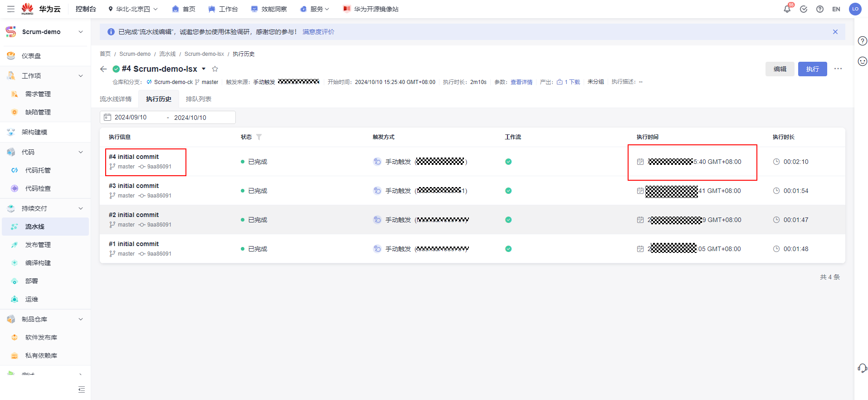Open the #1 initial commit run
The image size is (868, 400).
(134, 244)
